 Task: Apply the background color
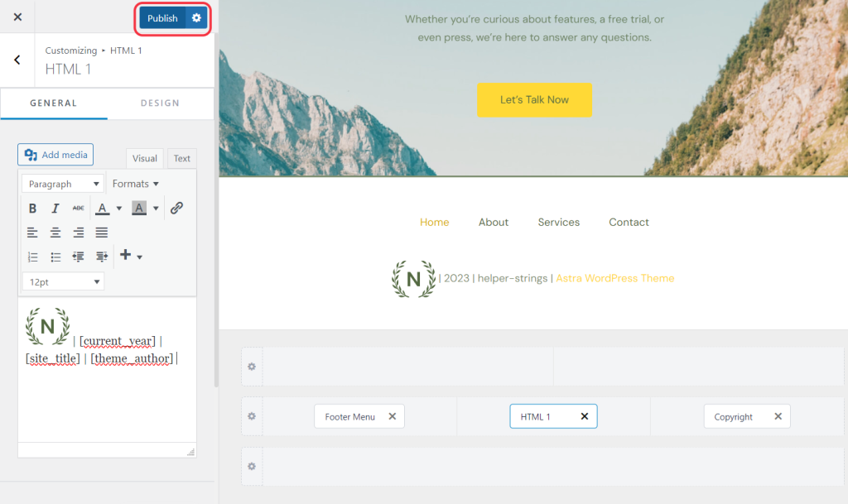pyautogui.click(x=139, y=208)
